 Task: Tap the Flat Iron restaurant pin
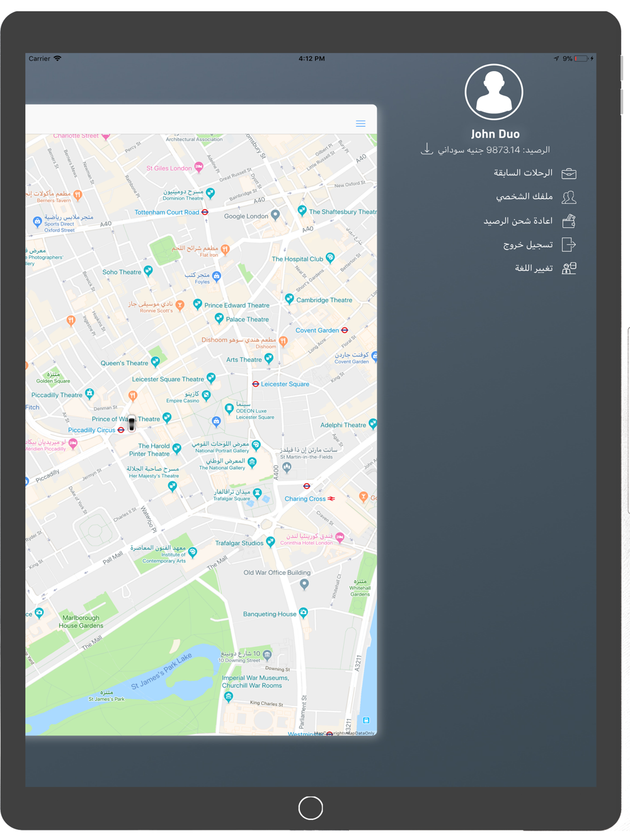coord(225,249)
